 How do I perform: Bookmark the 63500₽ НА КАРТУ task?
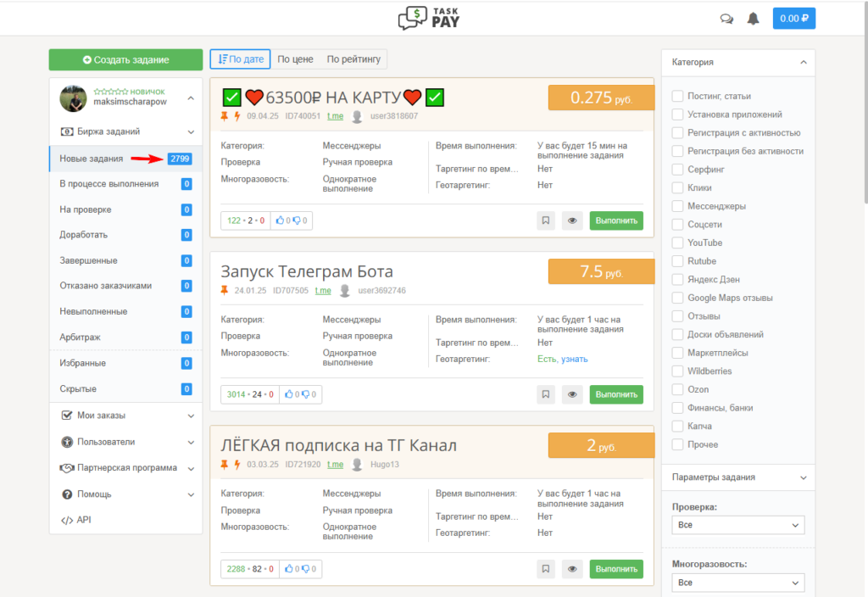tap(545, 220)
